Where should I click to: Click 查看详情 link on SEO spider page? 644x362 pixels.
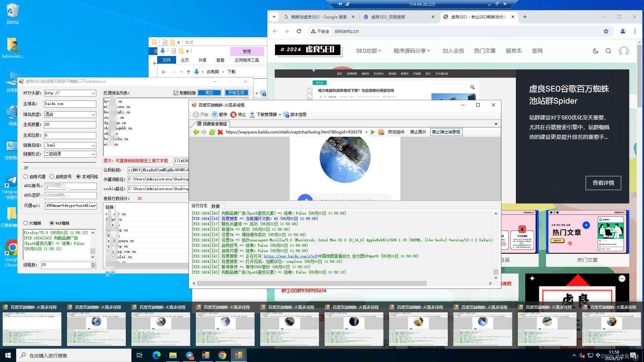[x=603, y=183]
